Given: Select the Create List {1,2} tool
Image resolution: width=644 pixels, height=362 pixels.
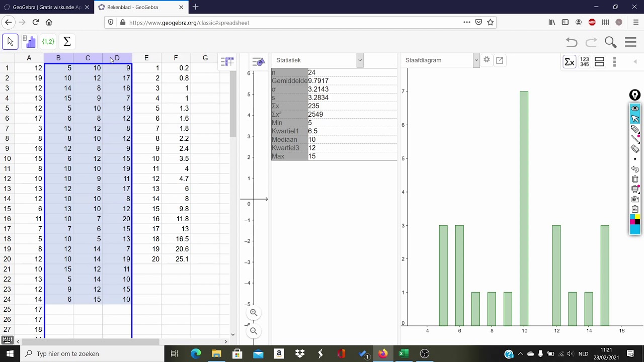Looking at the screenshot, I should [x=48, y=42].
